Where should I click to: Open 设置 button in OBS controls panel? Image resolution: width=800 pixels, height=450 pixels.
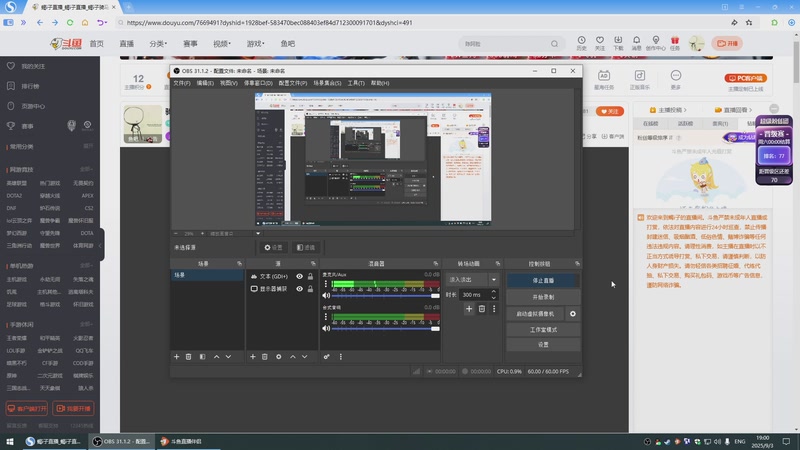[543, 345]
